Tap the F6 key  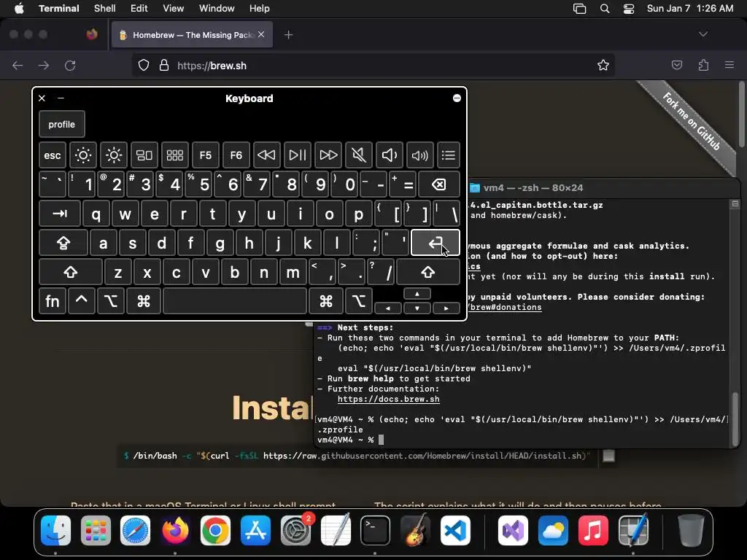pos(236,155)
